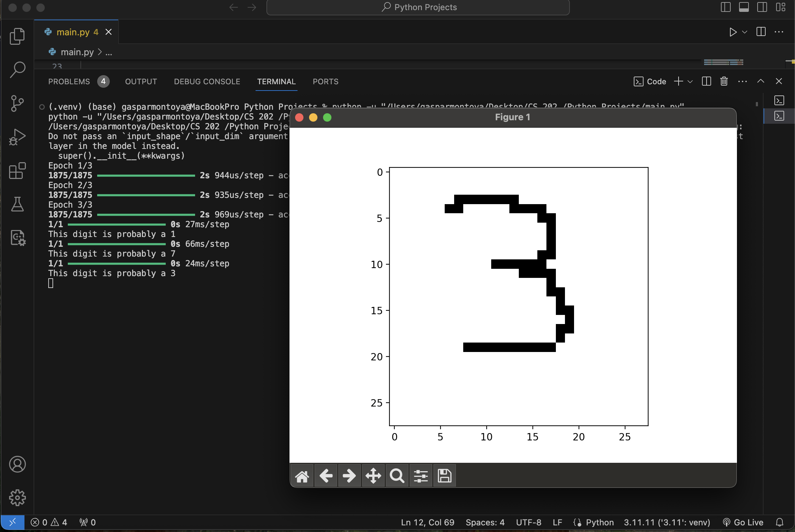Open the Run and Debug view
This screenshot has width=795, height=532.
coord(17,137)
